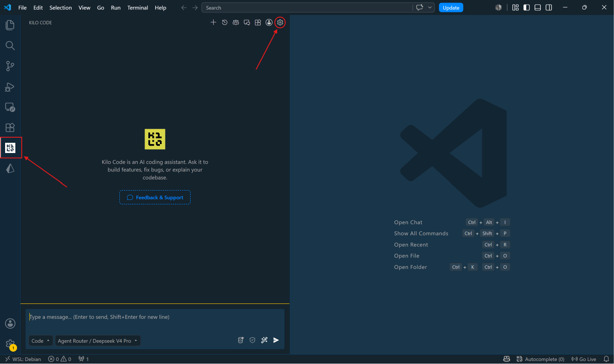Click the auto-approve shield icon

[x=252, y=340]
